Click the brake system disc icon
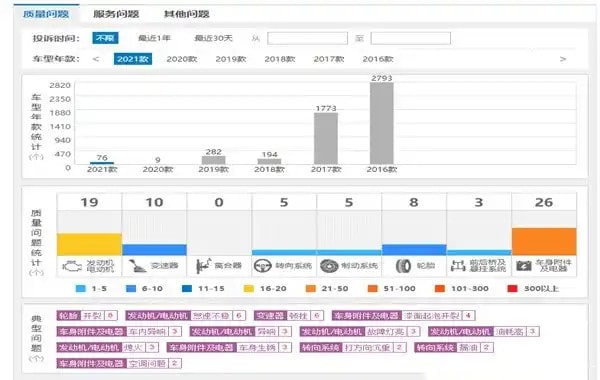The height and width of the screenshot is (380, 600). tap(329, 266)
